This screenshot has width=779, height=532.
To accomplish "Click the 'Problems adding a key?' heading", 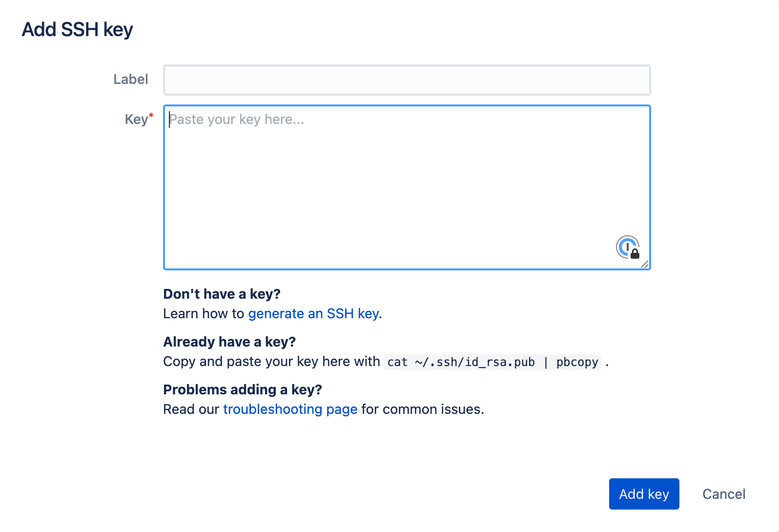I will point(243,389).
